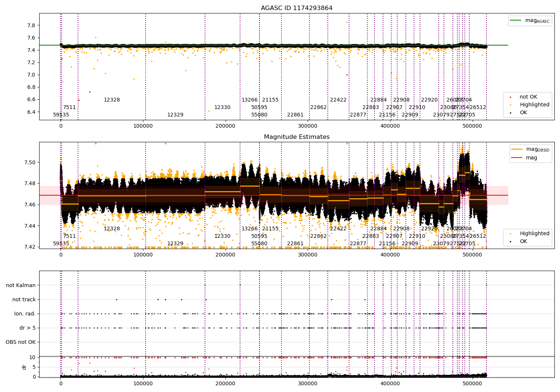Click 'not OK' legend entry in top plot
This screenshot has height=392, width=560.
click(528, 97)
